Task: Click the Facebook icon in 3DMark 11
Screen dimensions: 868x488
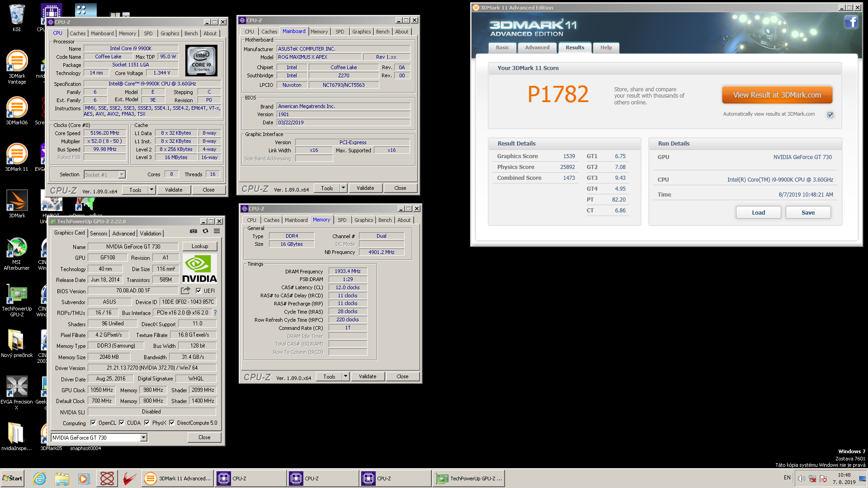Action: [x=851, y=22]
